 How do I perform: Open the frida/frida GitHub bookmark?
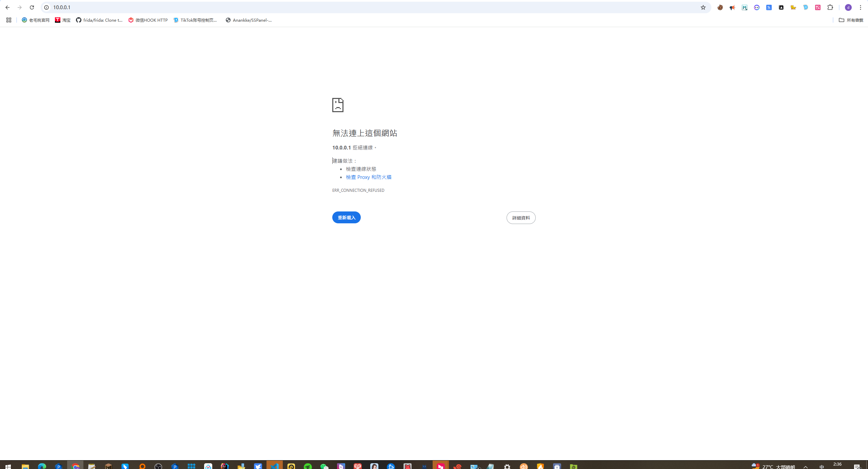(99, 20)
